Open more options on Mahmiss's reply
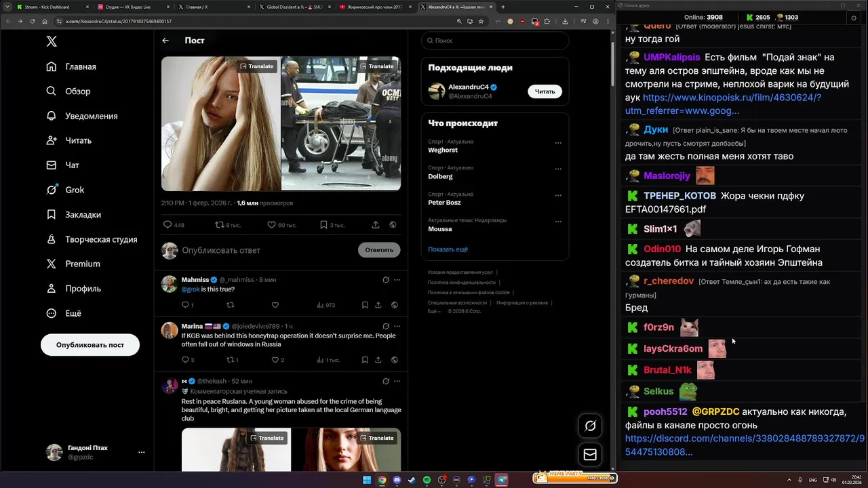 coord(397,279)
